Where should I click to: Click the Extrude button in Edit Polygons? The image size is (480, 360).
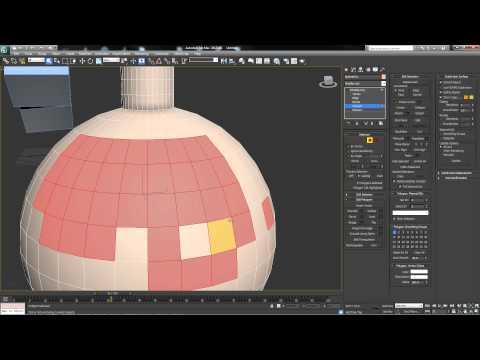[353, 211]
